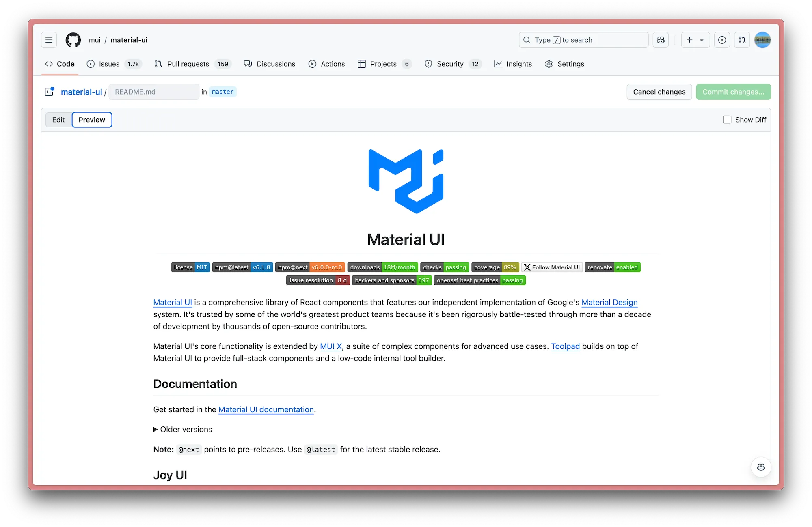Open the Discussions tab

click(270, 64)
